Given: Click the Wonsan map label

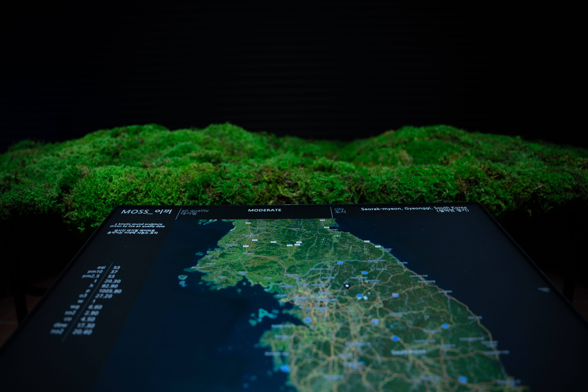Looking at the screenshot, I should pyautogui.click(x=333, y=230).
